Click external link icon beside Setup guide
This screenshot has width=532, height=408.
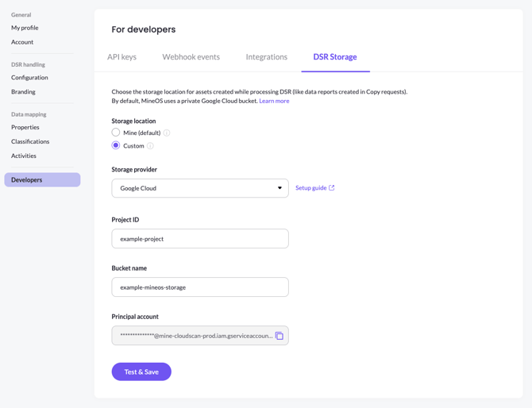point(332,188)
